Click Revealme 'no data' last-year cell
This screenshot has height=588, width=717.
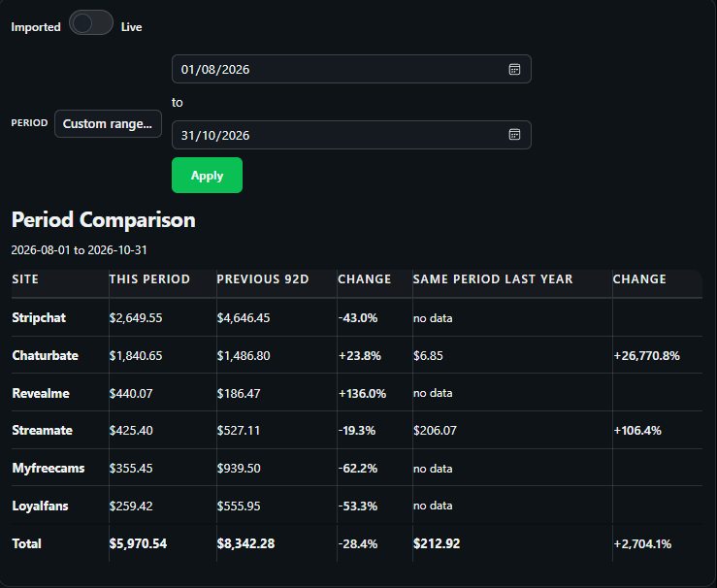433,393
